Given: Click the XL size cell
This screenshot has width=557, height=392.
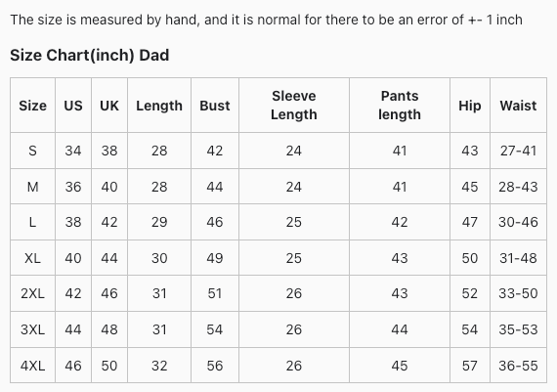Looking at the screenshot, I should click(32, 258).
